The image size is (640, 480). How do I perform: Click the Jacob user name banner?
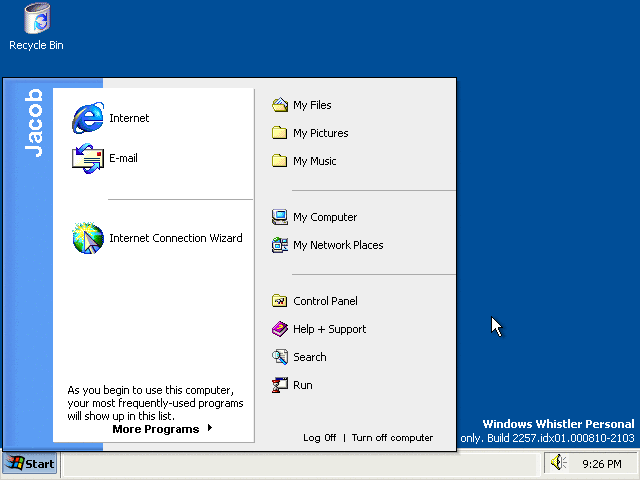point(33,122)
